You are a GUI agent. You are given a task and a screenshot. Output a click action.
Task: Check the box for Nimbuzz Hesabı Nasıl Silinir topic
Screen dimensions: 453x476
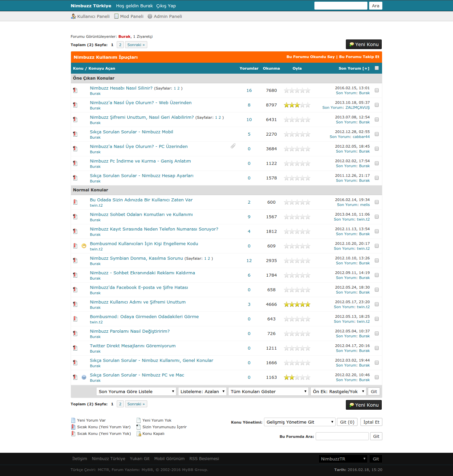pyautogui.click(x=377, y=90)
